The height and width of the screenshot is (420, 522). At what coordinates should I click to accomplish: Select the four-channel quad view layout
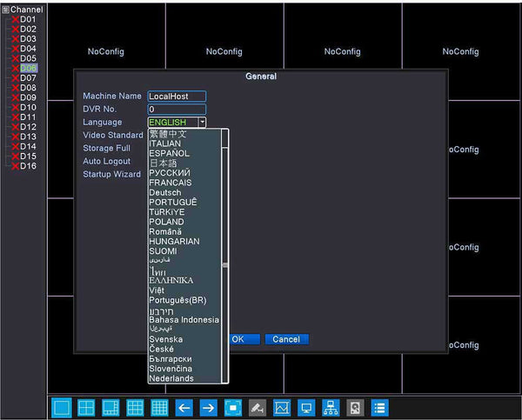[x=86, y=407]
